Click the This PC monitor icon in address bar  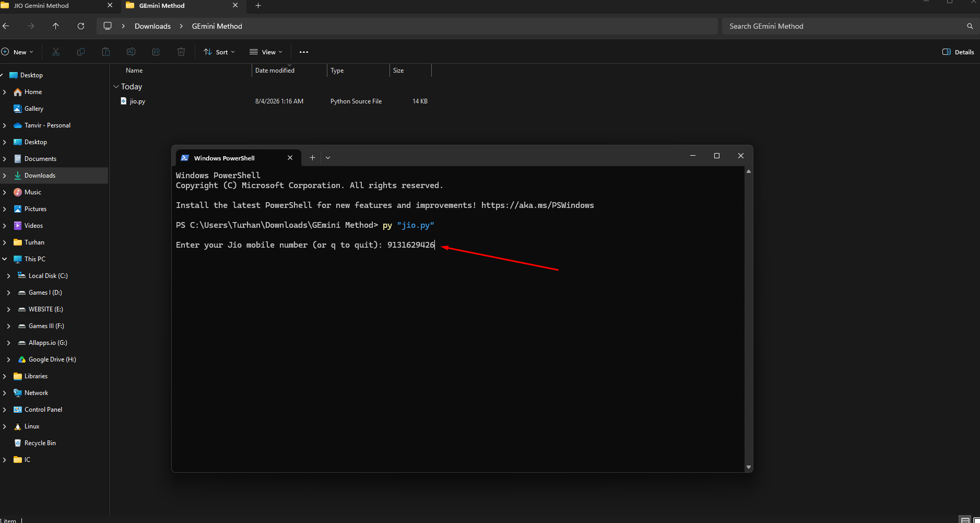click(108, 26)
